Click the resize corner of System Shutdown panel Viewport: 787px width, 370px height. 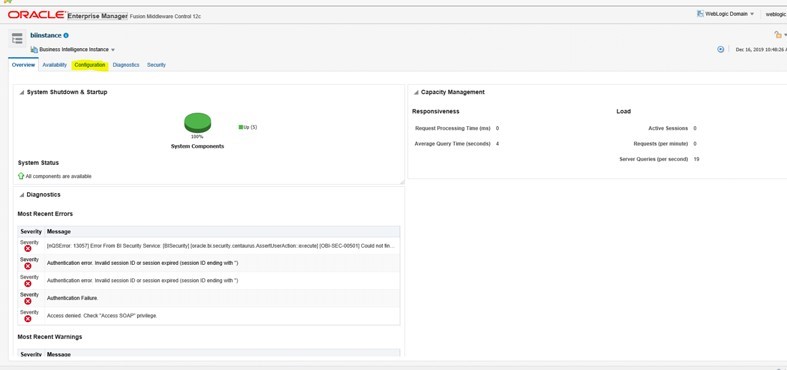pos(402,182)
